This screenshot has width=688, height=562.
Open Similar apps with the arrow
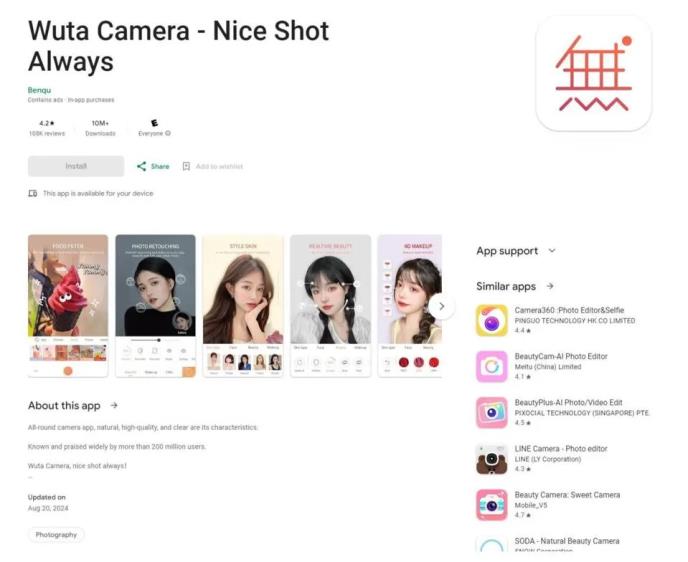pos(550,286)
